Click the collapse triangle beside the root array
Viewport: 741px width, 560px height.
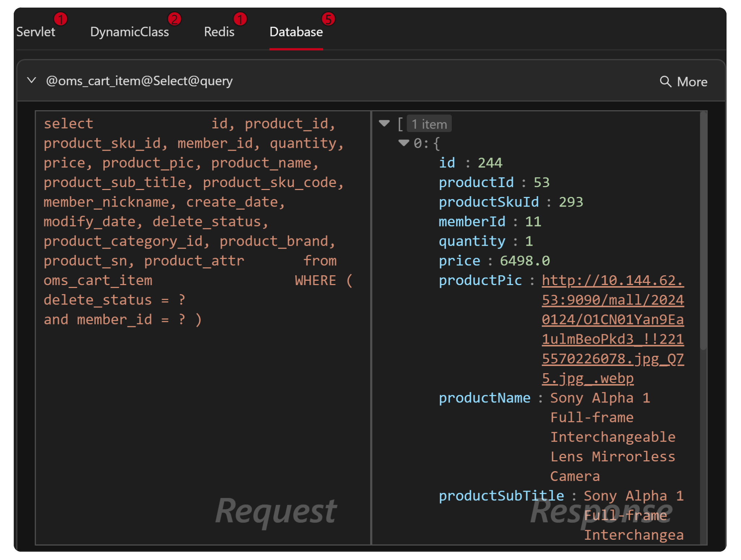click(385, 123)
